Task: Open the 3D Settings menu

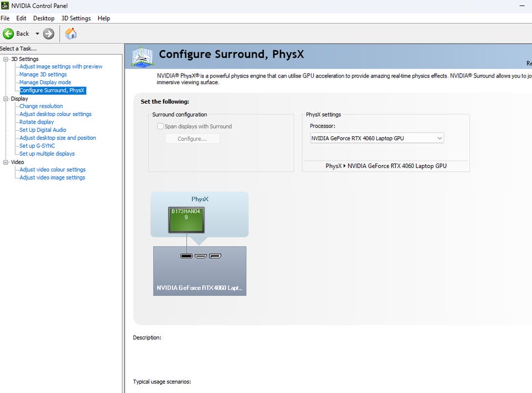Action: tap(76, 18)
